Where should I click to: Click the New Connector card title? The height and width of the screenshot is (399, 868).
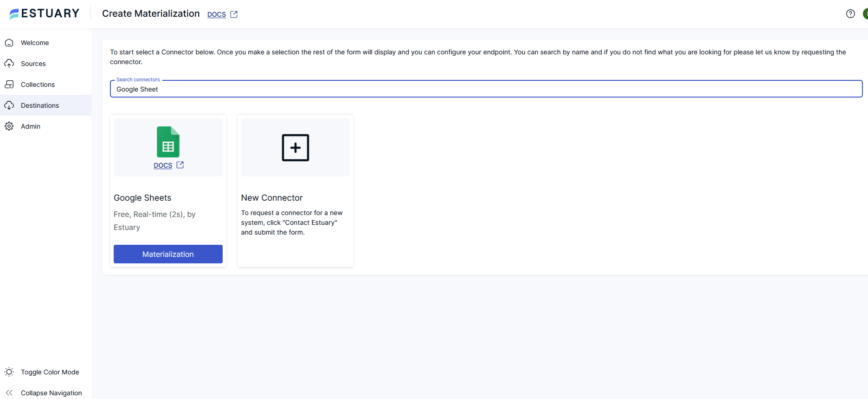pyautogui.click(x=272, y=198)
